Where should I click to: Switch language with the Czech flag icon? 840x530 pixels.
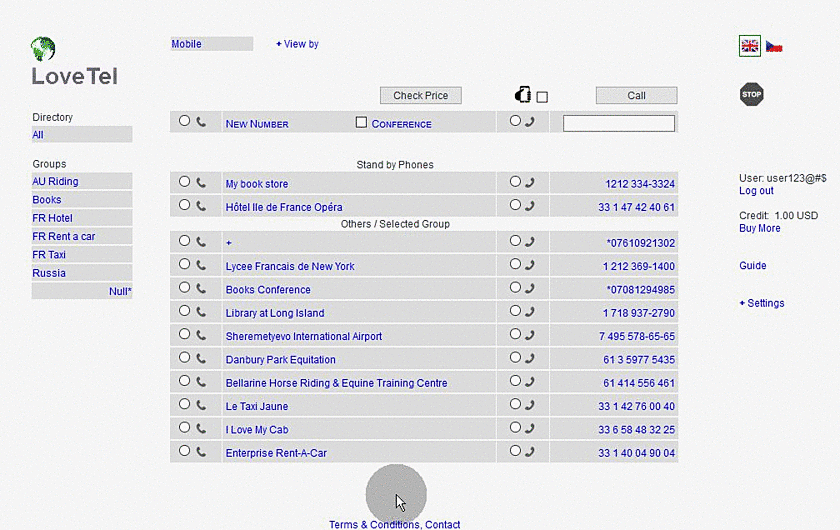(x=774, y=46)
